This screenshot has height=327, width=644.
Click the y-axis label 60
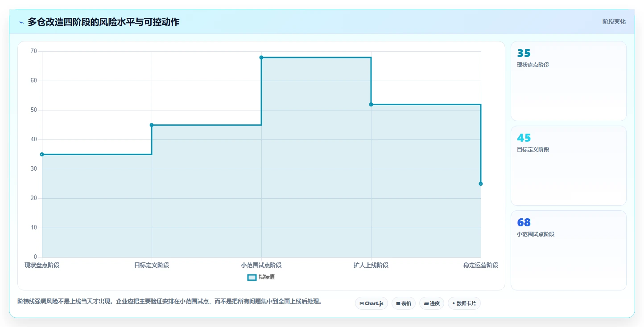tap(34, 81)
